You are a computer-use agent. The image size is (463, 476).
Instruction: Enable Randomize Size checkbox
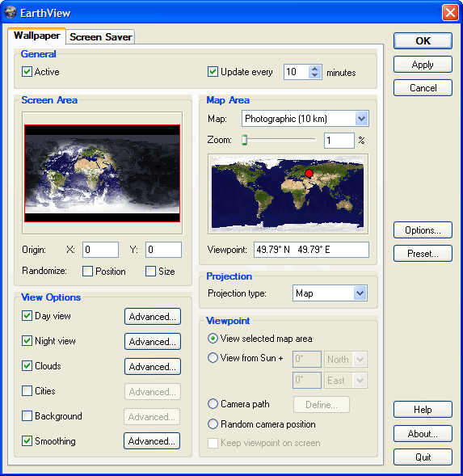tap(150, 271)
